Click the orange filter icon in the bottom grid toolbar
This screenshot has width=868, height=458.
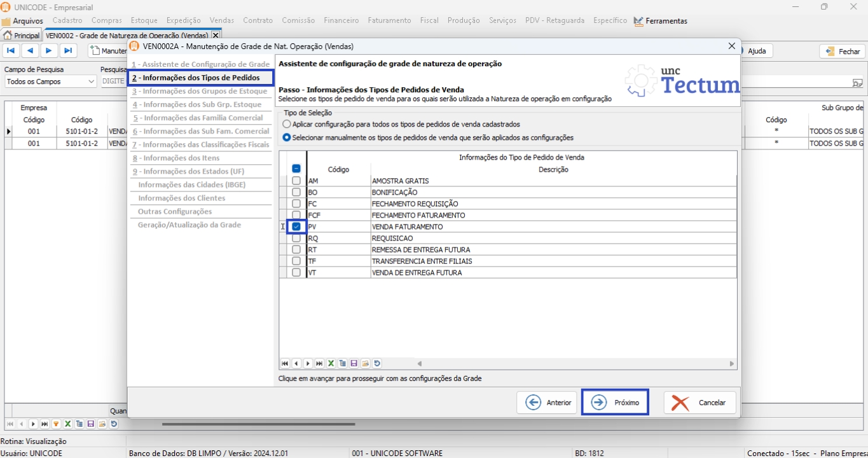coord(56,424)
